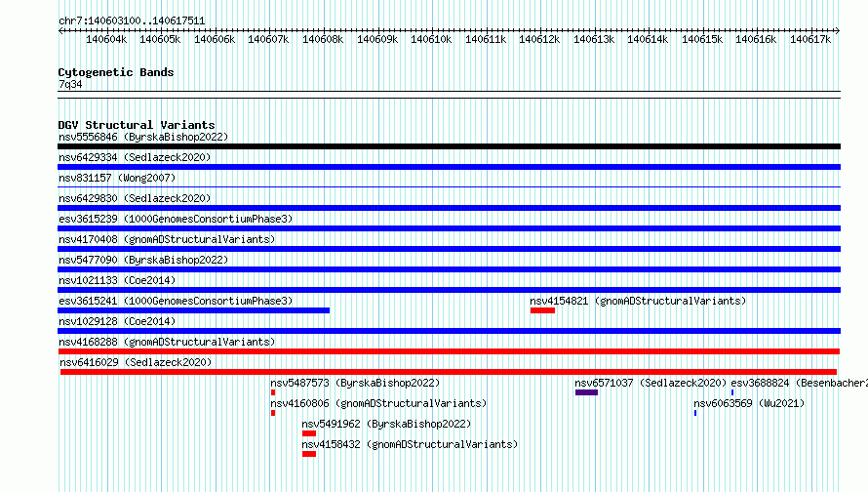Open esv3615239 (1000GenomesConsortiumPhase3) label
Viewport: 868px width, 492px height.
click(176, 219)
